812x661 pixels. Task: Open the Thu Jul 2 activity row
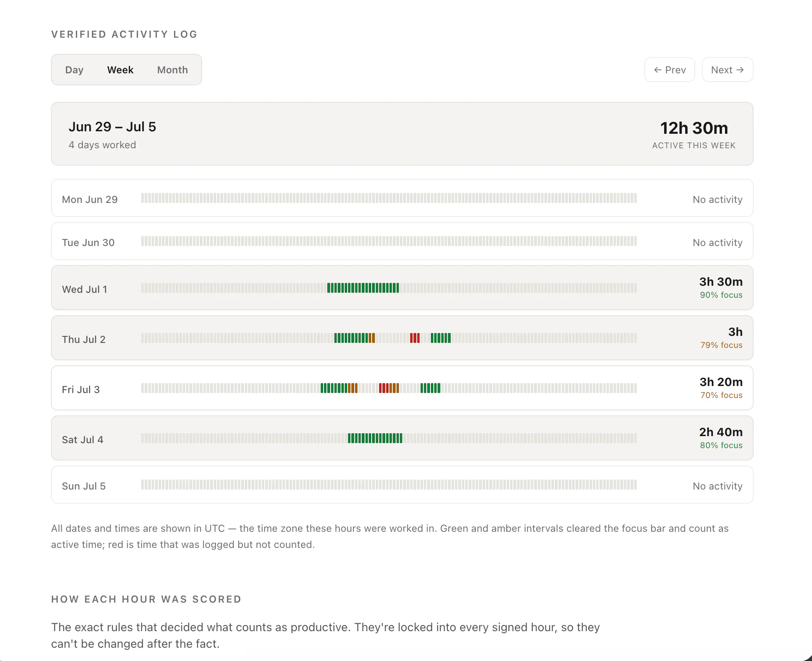tap(402, 338)
